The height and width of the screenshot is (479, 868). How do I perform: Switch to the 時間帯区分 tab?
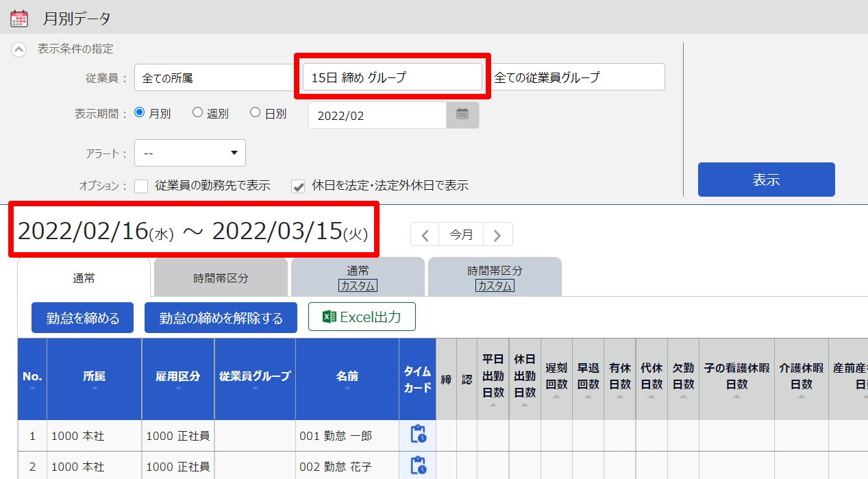pyautogui.click(x=221, y=278)
